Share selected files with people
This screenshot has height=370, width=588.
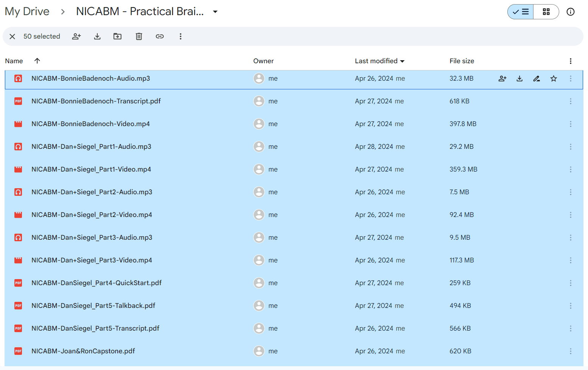(x=76, y=36)
